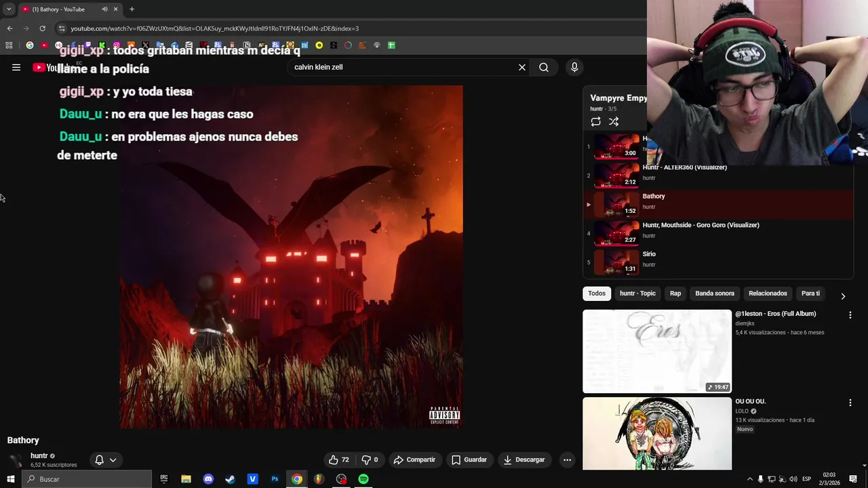
Task: Open the Chrome apps grid bookmark
Action: (9, 45)
